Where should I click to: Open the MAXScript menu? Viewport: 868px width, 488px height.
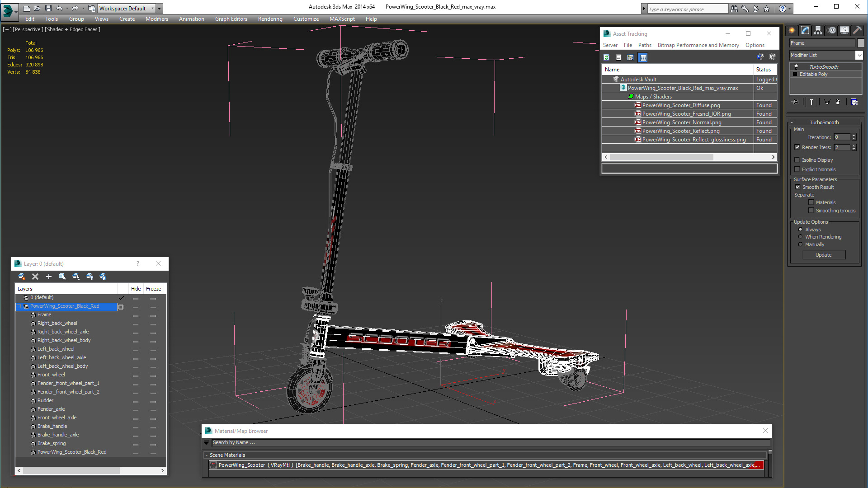tap(342, 19)
